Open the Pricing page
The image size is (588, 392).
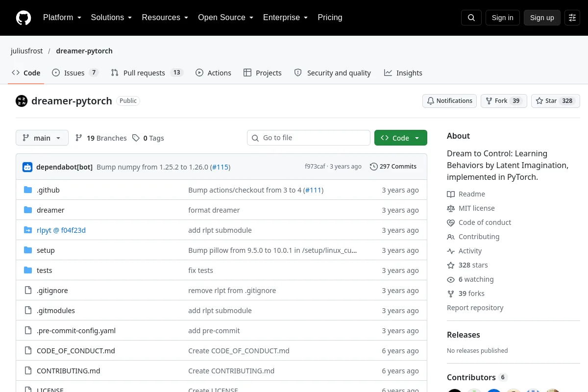pos(330,18)
